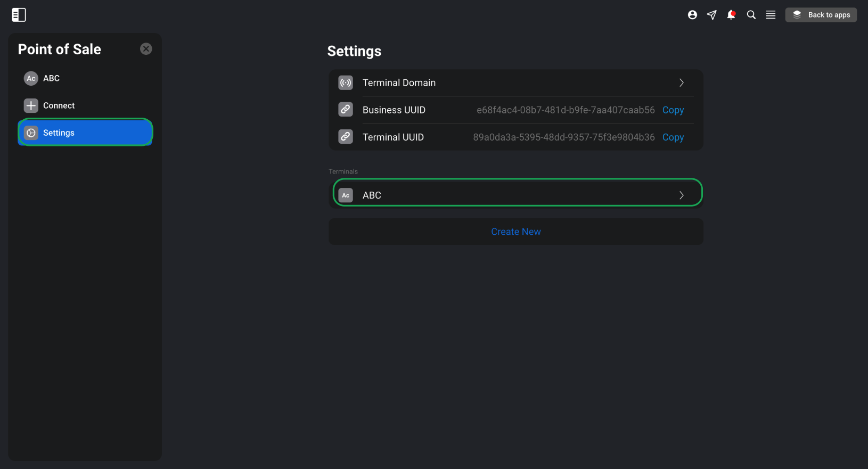Open the hamburger menu icon
Image resolution: width=868 pixels, height=469 pixels.
click(x=771, y=15)
